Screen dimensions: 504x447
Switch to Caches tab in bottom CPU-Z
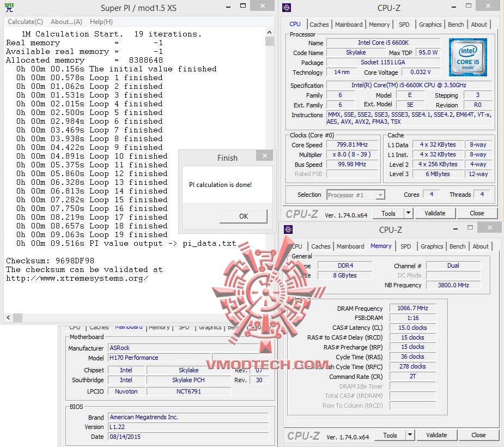coord(320,246)
